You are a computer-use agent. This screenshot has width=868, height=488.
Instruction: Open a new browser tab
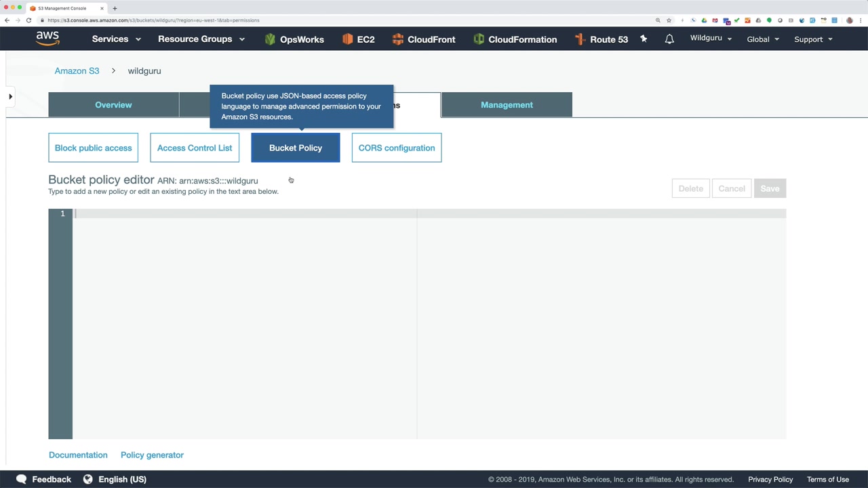[x=115, y=8]
